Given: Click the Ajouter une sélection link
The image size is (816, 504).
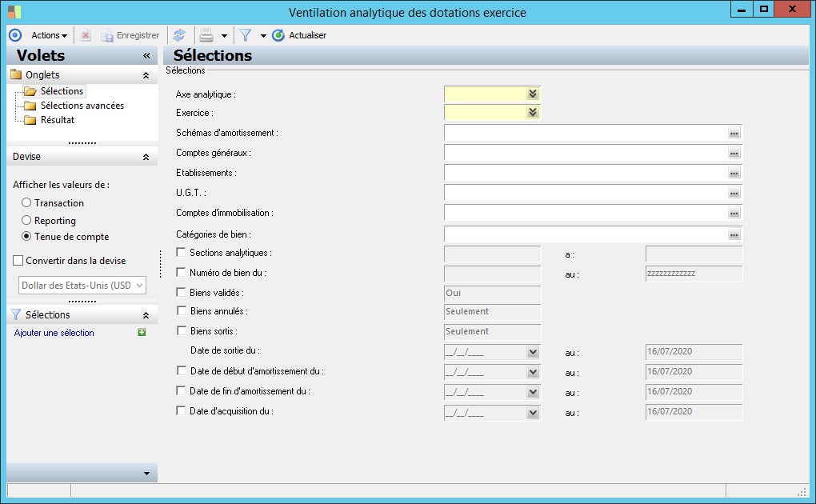Looking at the screenshot, I should coord(54,333).
